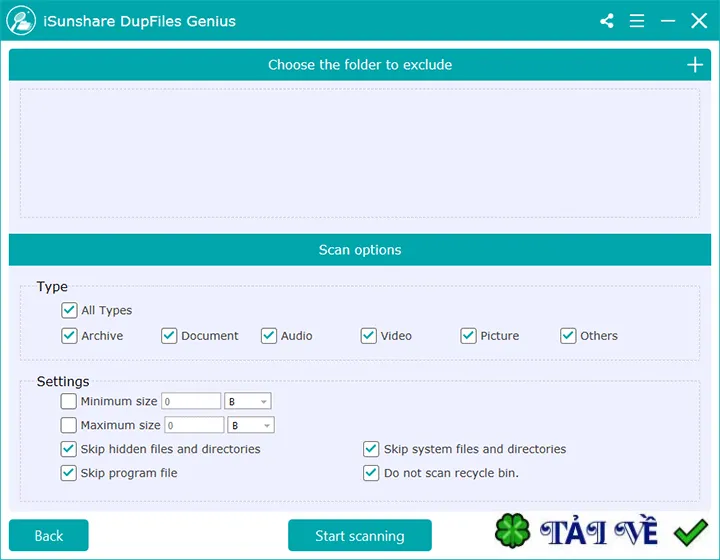Toggle Skip system files and directories
720x560 pixels.
(371, 449)
